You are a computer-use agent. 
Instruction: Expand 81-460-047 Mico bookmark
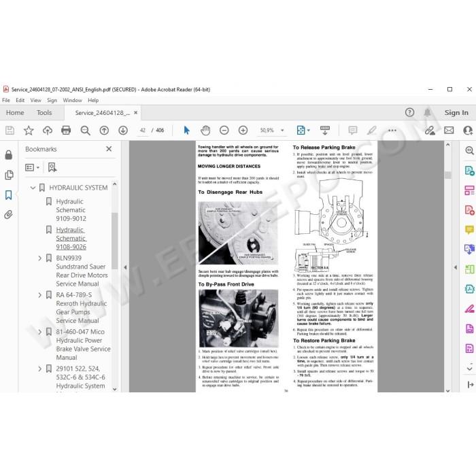[39, 332]
